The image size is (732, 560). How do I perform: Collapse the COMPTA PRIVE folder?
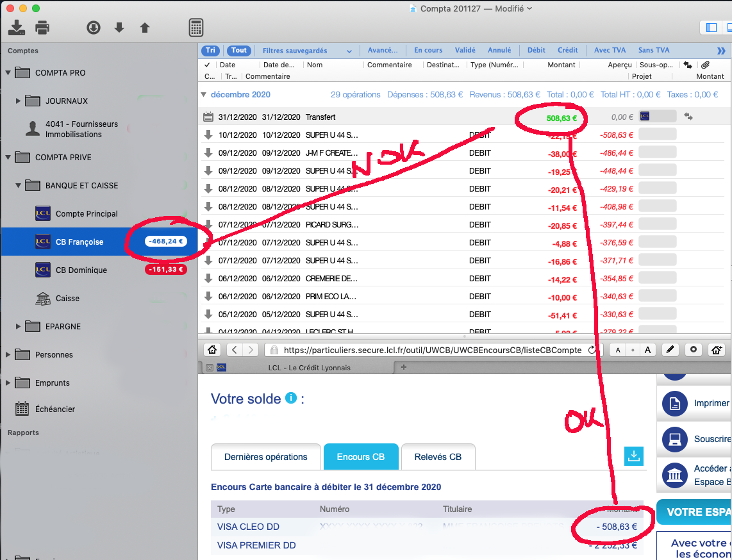pos(8,157)
